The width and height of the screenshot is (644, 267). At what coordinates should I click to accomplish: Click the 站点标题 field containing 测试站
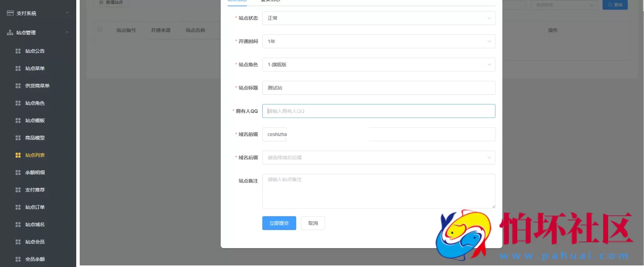(379, 88)
